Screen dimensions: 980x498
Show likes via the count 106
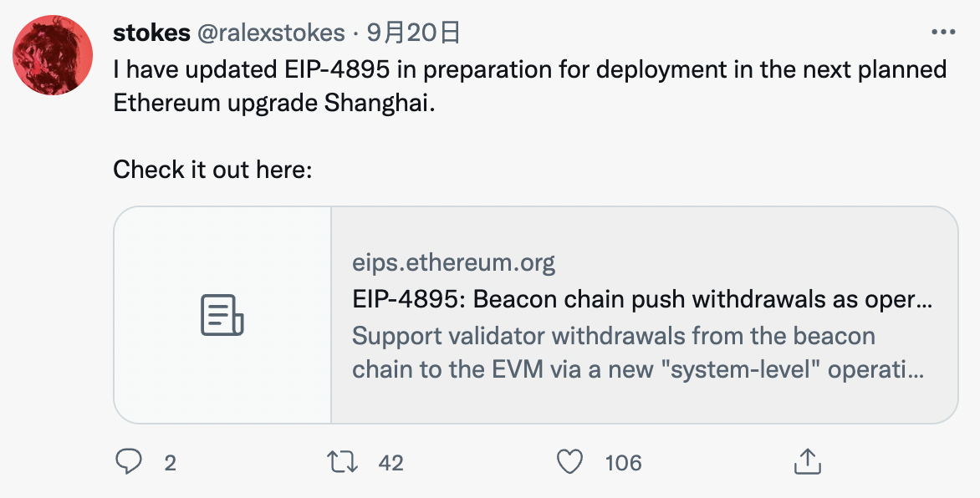[x=623, y=463]
